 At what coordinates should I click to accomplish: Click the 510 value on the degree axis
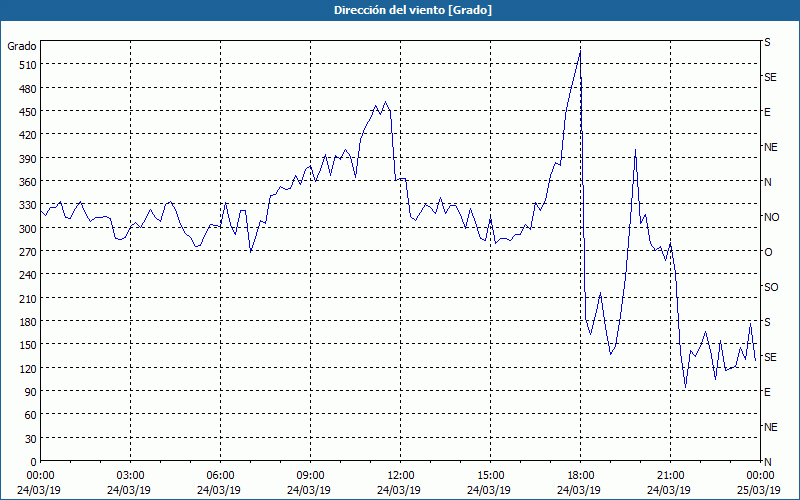click(x=28, y=65)
